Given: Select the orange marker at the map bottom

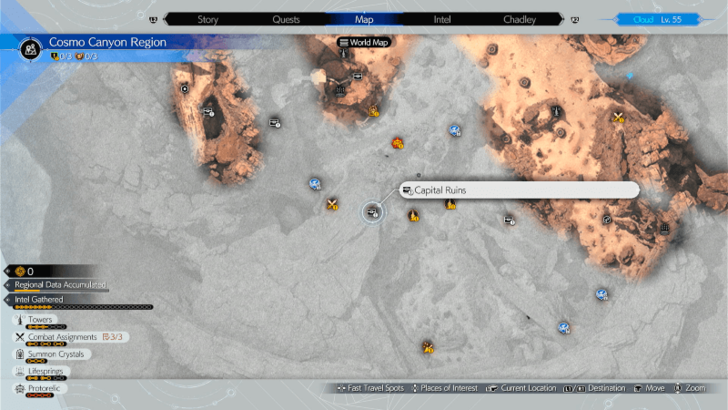Looking at the screenshot, I should [x=428, y=347].
